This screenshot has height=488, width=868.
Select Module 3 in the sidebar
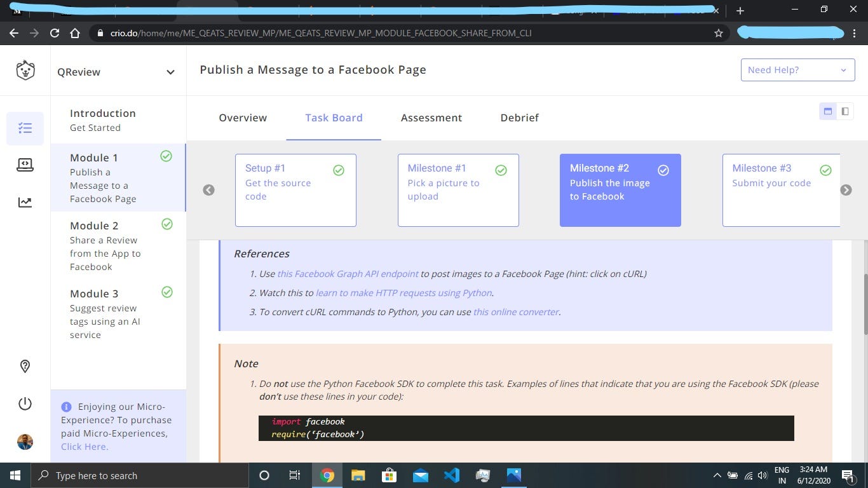118,314
